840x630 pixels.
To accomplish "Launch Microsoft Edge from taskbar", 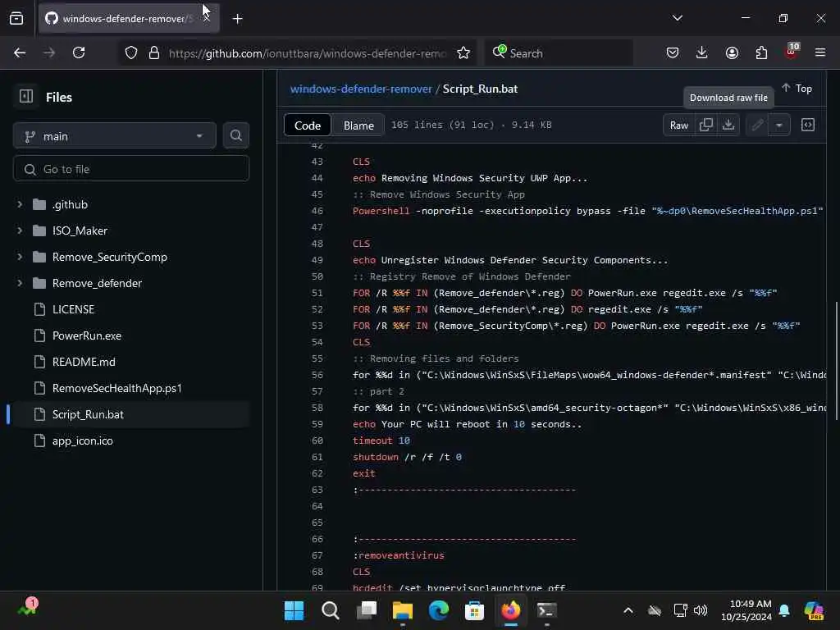I will tap(439, 610).
